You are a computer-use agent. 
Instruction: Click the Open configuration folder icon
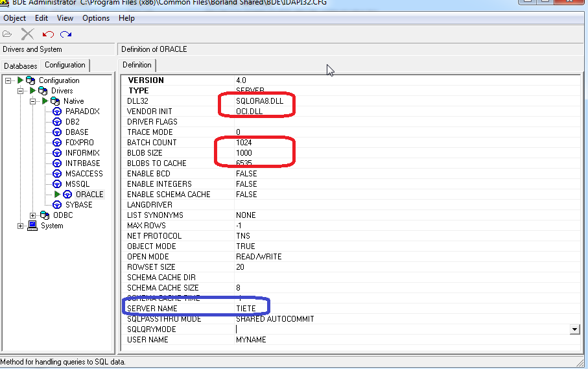coord(7,34)
